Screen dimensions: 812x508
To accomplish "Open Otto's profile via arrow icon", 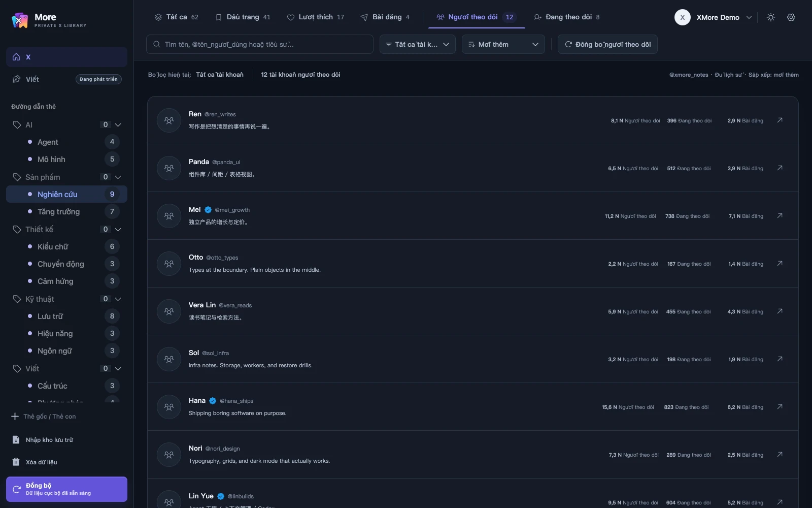I will 780,264.
